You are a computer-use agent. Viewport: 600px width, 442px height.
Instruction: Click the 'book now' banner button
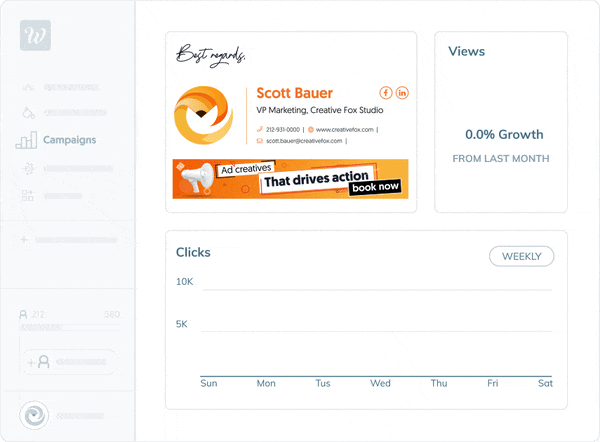click(x=376, y=186)
